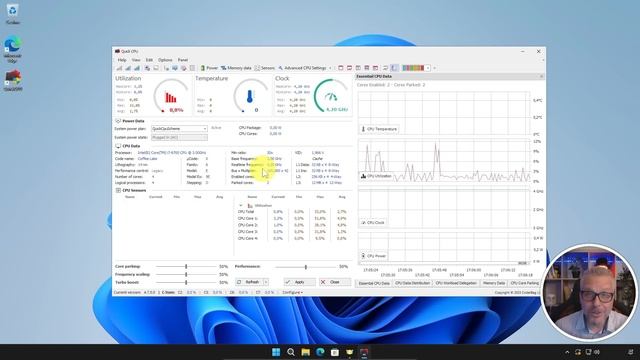The image size is (640, 360).
Task: Expand the Advanced CPU Settings dropdown arrow
Action: 330,68
